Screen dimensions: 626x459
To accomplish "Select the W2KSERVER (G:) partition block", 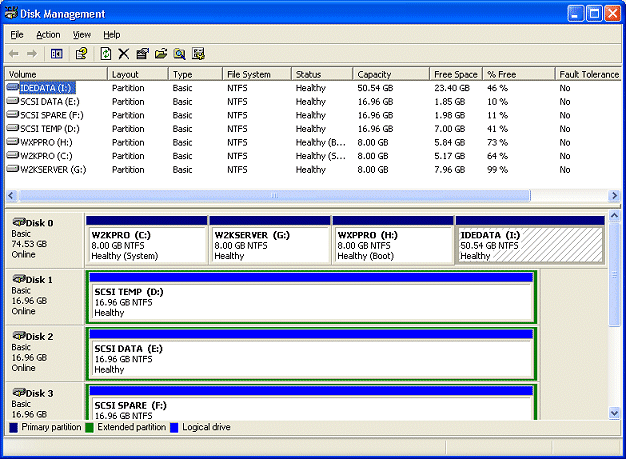I will click(x=270, y=241).
